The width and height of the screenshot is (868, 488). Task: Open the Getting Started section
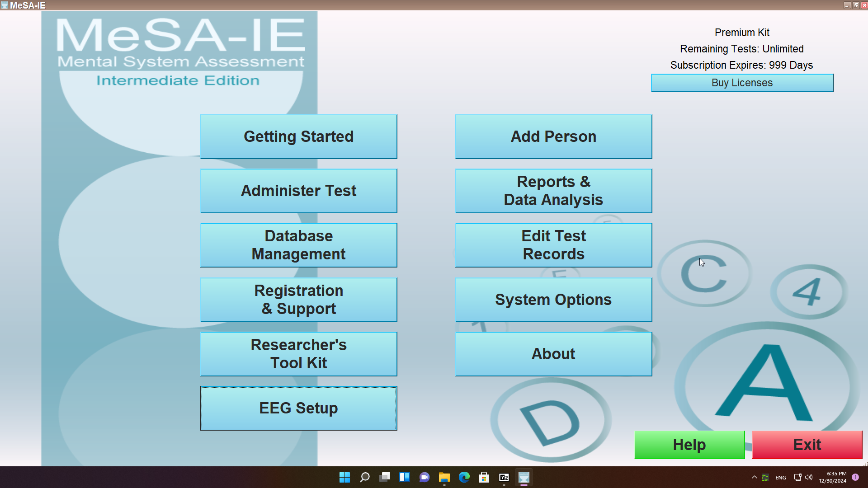tap(298, 136)
